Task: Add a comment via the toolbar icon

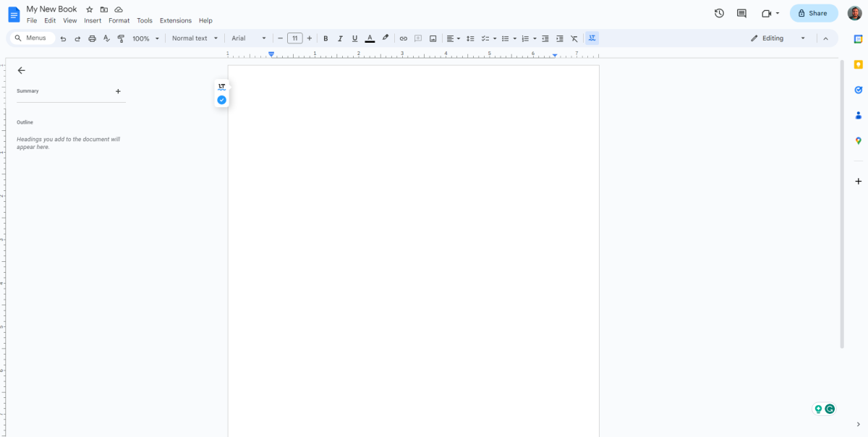Action: (x=417, y=38)
